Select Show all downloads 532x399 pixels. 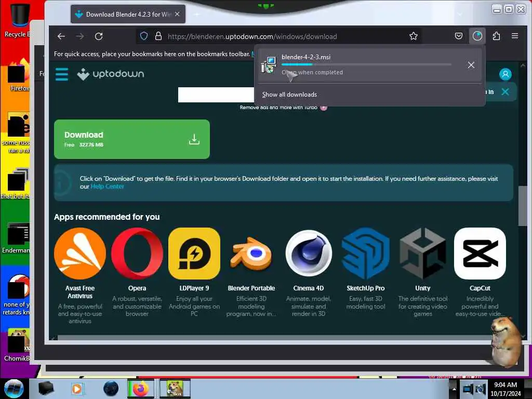(x=289, y=95)
